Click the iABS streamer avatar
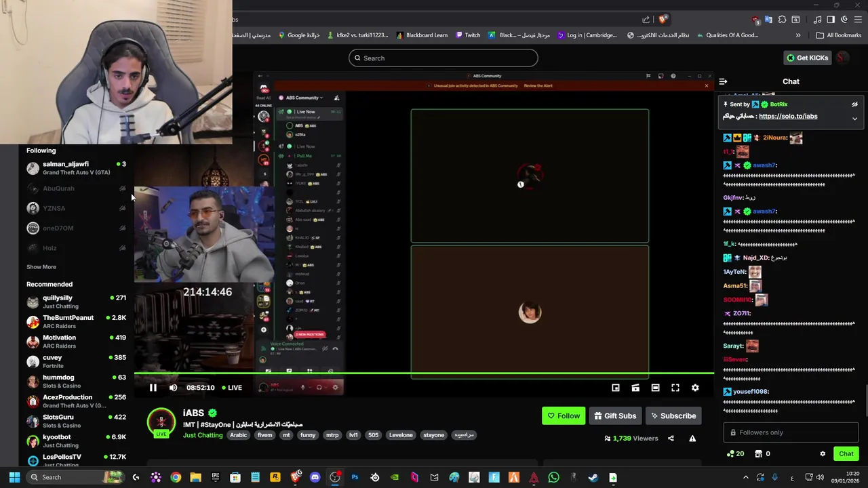This screenshot has width=868, height=488. [161, 422]
